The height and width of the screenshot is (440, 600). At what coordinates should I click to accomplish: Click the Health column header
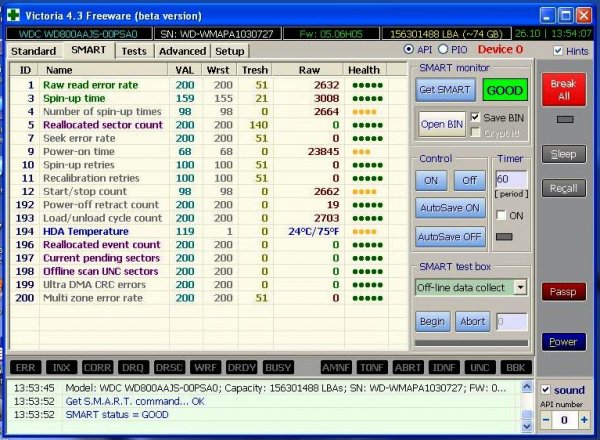tap(365, 70)
